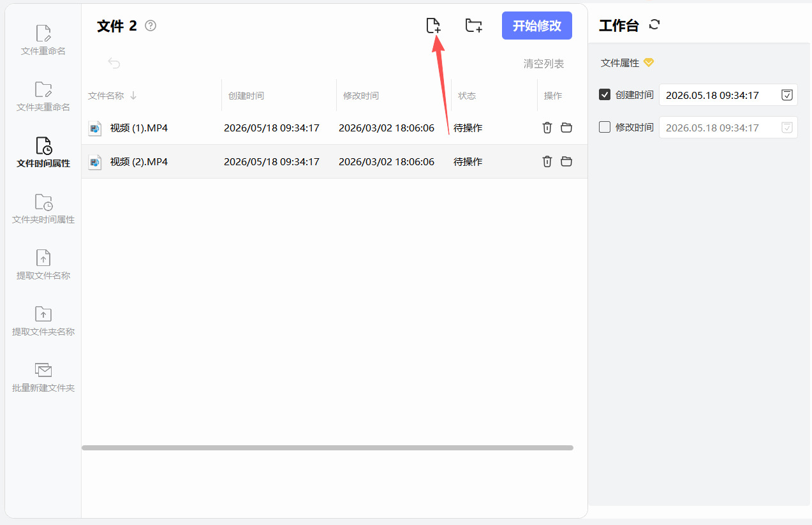Screen dimensions: 812x525
Task: Click the 开始修改 button
Action: [x=537, y=26]
